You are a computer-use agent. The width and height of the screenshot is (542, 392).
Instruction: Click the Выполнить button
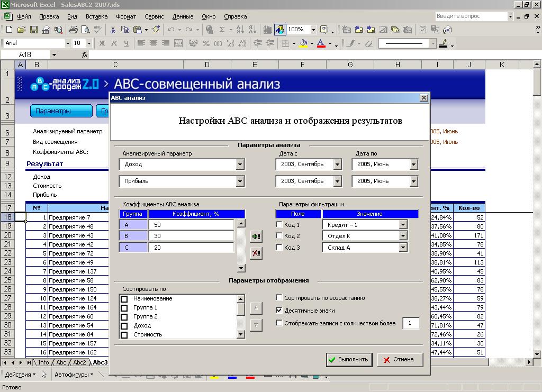pos(349,360)
